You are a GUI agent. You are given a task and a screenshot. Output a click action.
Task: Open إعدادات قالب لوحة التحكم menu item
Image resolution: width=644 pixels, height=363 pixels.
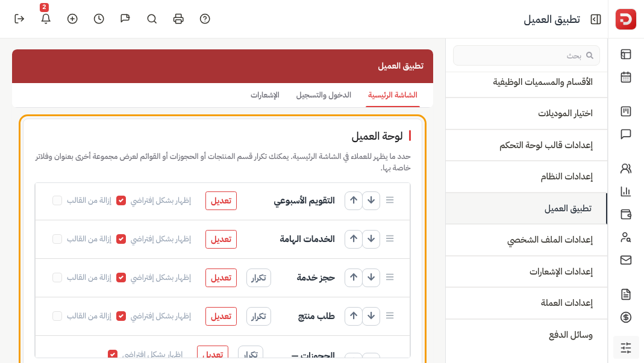(527, 145)
